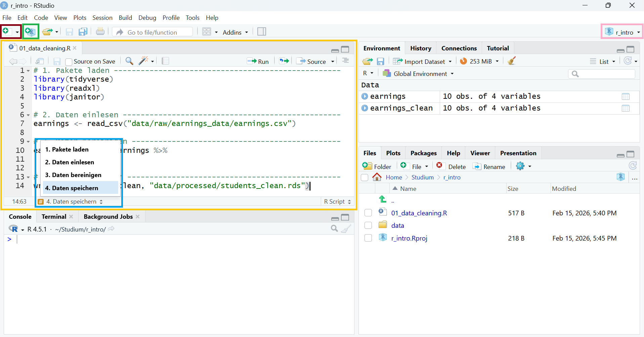
Task: Click the broom icon to clear the console
Action: (346, 229)
